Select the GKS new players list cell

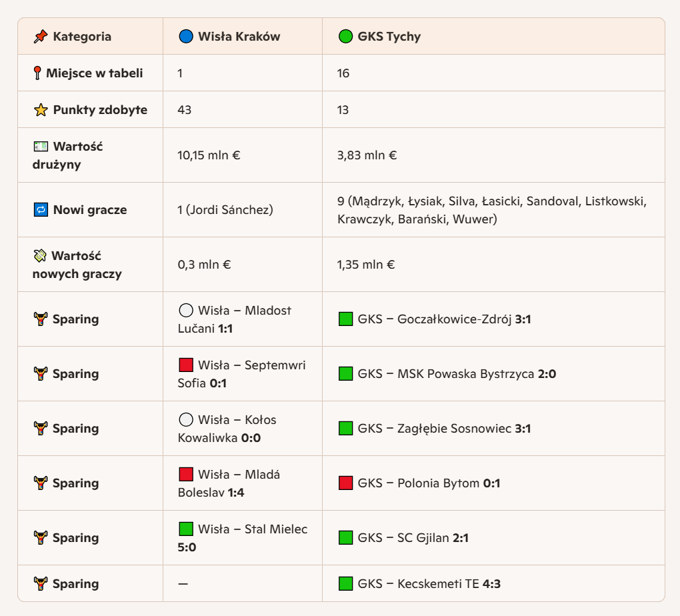click(492, 210)
